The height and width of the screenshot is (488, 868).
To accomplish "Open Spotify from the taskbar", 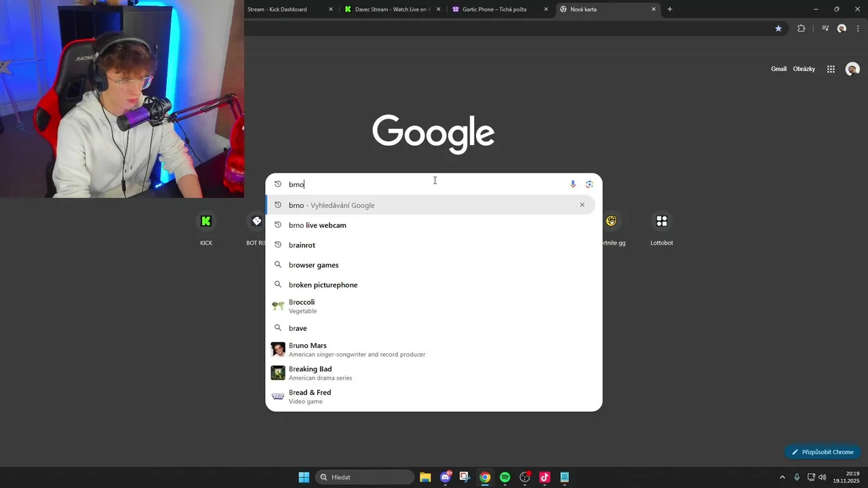I will 505,477.
